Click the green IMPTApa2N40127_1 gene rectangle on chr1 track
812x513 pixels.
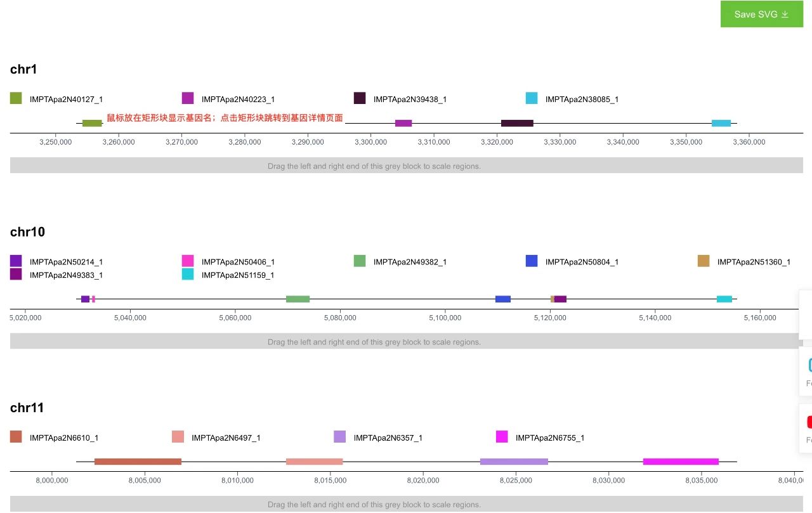pos(92,123)
